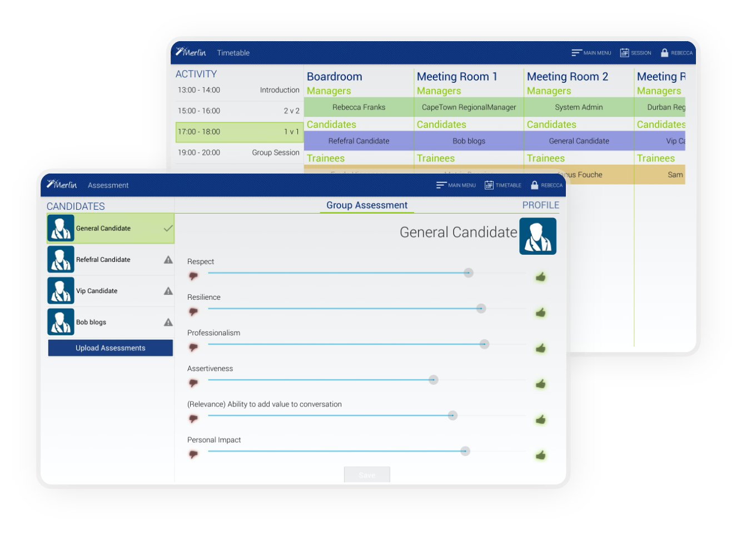
Task: Save the assessment with the Save button
Action: coord(366,474)
